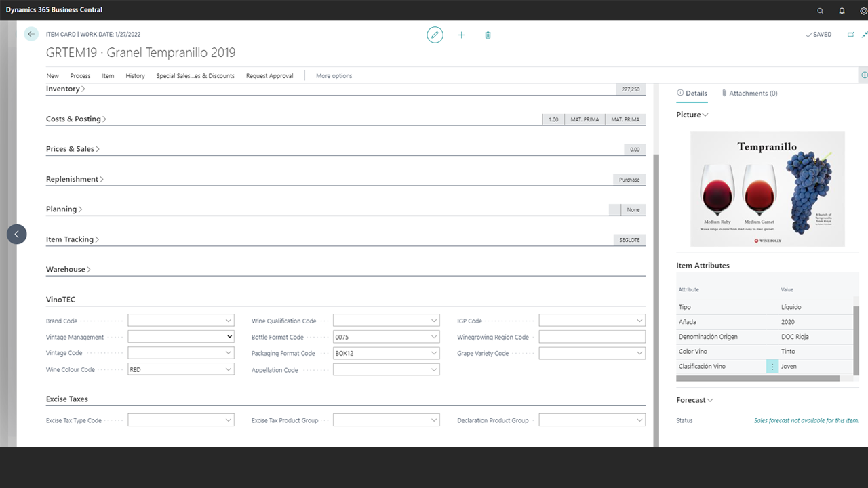Open the Process menu

80,76
